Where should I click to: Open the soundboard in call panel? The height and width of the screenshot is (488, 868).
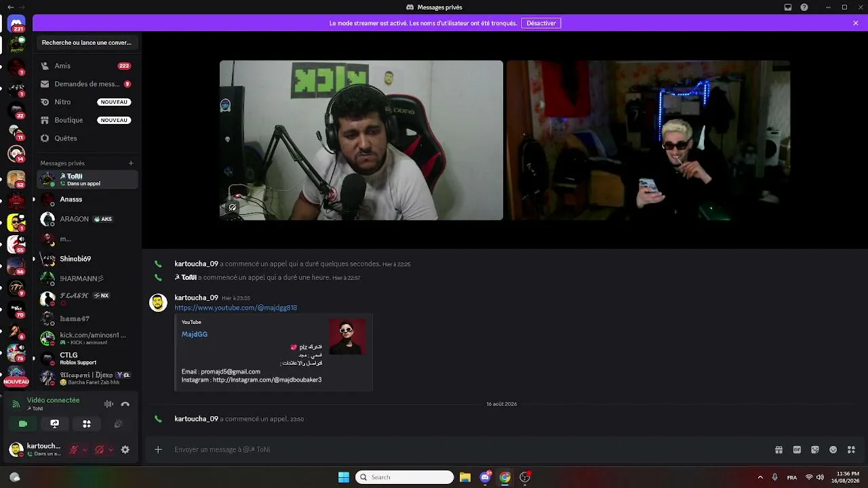(119, 424)
